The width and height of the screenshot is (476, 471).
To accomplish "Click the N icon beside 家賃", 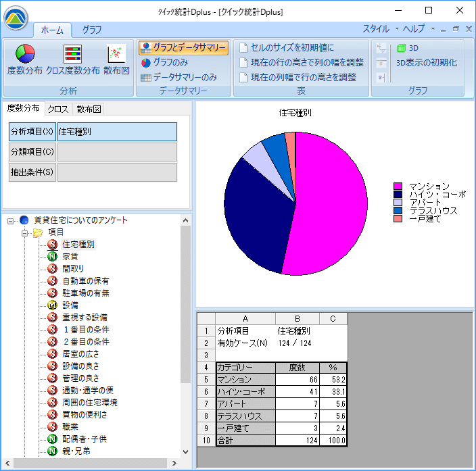I will 52,256.
